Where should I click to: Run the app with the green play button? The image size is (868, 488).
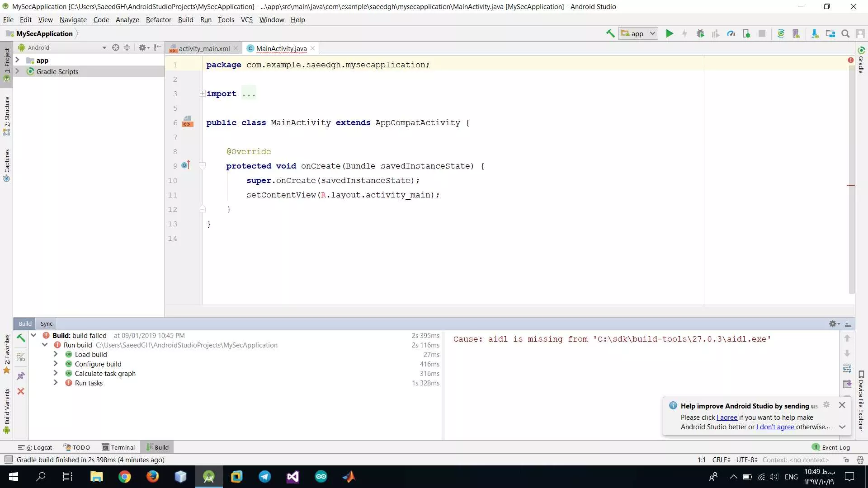(x=670, y=33)
